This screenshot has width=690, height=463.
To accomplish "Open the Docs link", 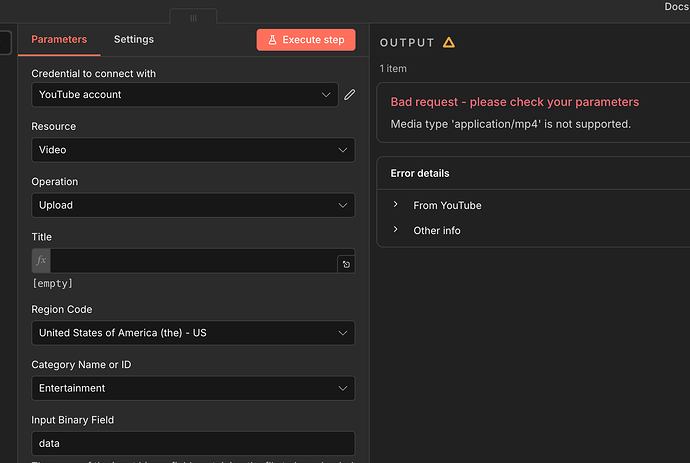I will [676, 7].
